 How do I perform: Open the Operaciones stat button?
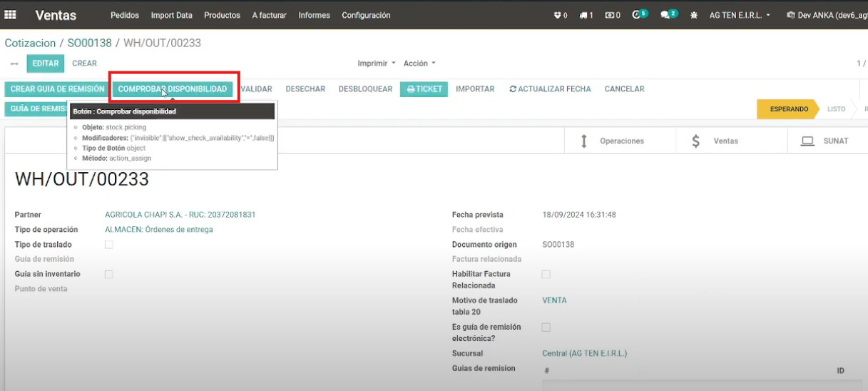click(x=620, y=141)
